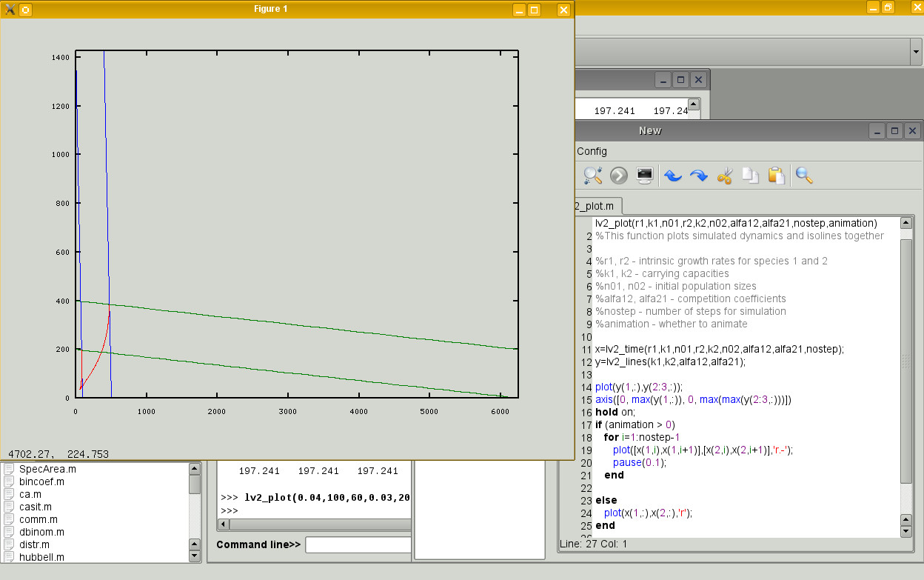This screenshot has height=580, width=924.
Task: Click the 'Line: 27 Col: 1' status text
Action: click(x=594, y=544)
